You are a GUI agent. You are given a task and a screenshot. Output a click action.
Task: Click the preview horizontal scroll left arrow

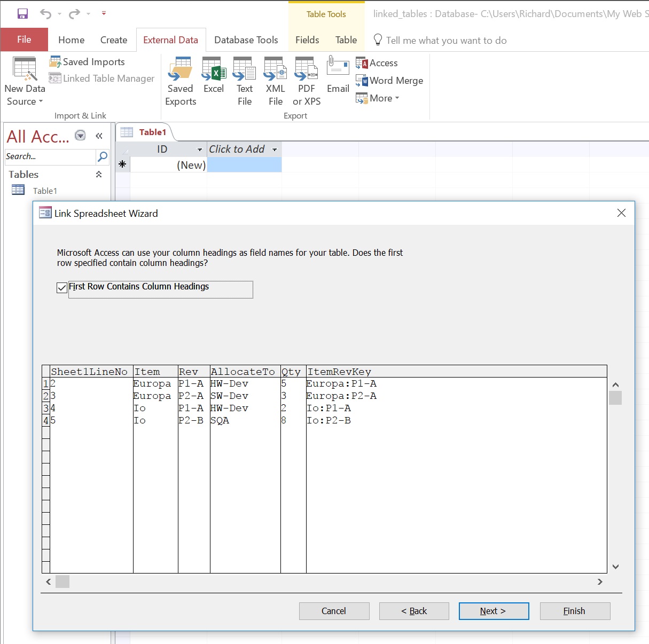point(49,582)
